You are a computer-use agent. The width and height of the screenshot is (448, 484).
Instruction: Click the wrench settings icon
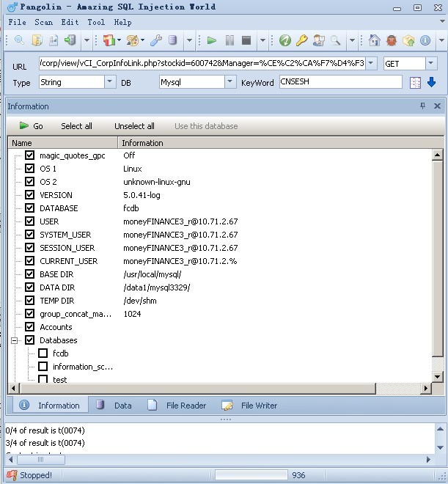coord(156,40)
